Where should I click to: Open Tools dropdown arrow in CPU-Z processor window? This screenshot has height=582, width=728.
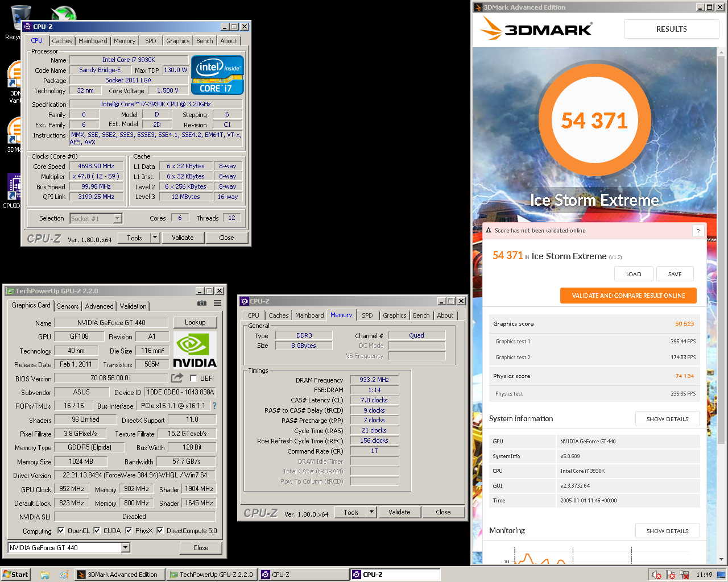coord(155,238)
